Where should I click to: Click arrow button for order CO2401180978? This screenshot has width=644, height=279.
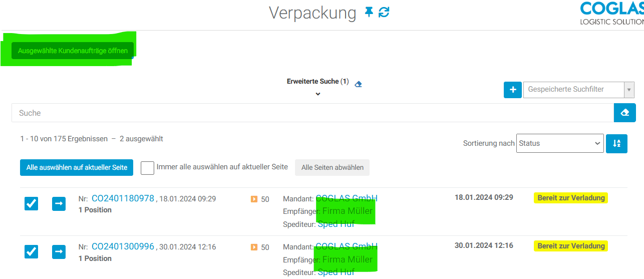tap(59, 203)
